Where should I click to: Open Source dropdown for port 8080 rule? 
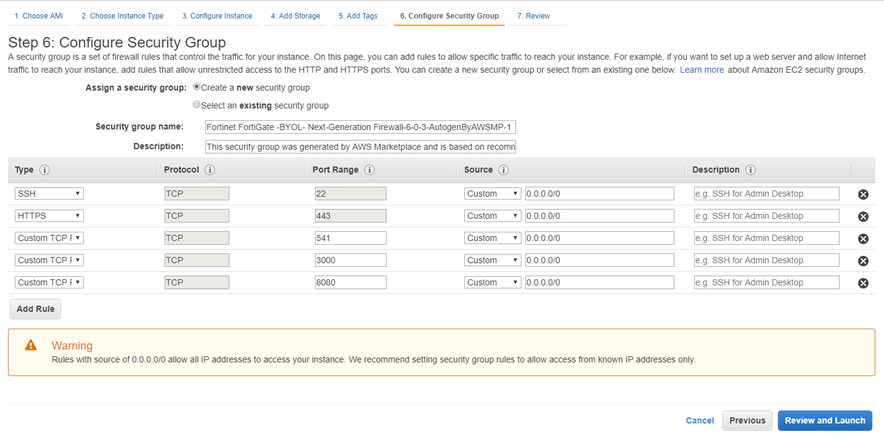492,283
